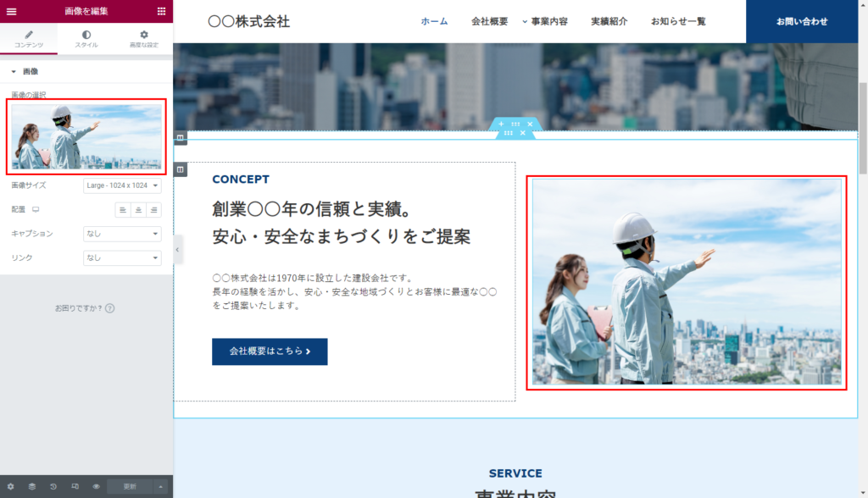868x498 pixels.
Task: Open the Elementor hamburger menu
Action: coord(12,11)
